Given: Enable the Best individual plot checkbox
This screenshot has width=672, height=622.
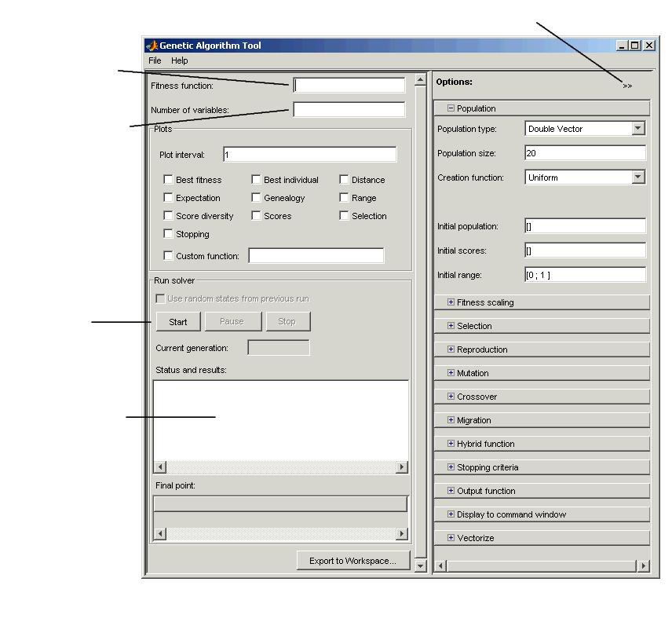Looking at the screenshot, I should (x=256, y=179).
